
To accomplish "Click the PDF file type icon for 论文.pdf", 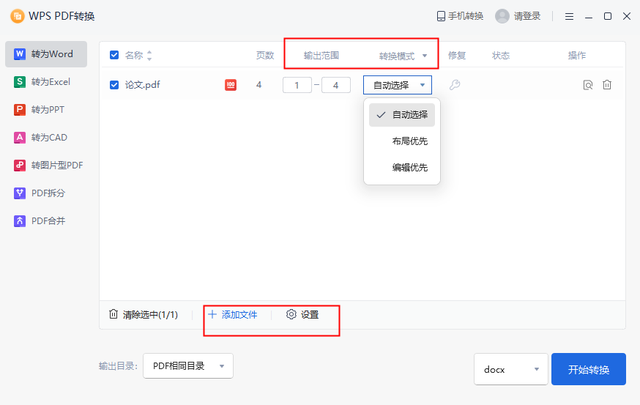I will [231, 85].
